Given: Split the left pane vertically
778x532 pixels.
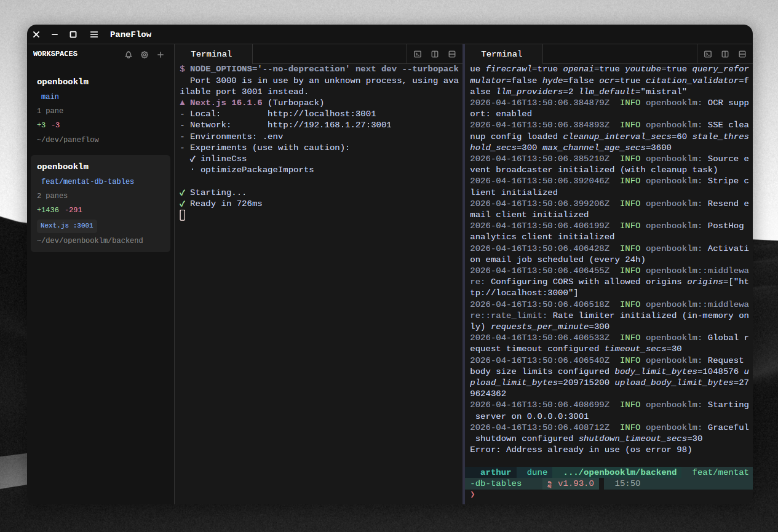Looking at the screenshot, I should (x=435, y=54).
